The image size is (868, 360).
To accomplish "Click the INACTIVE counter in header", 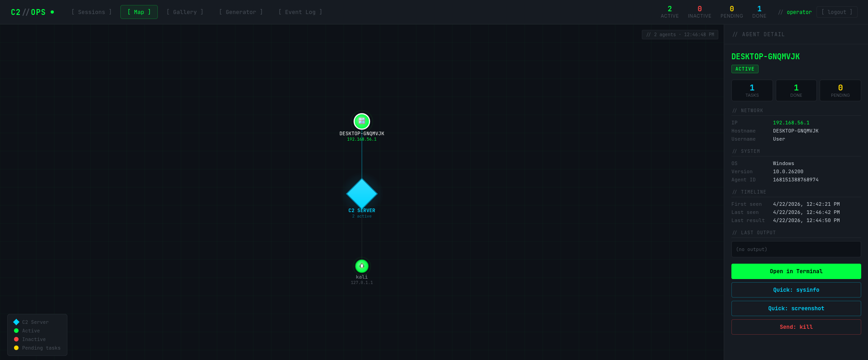I will pos(699,12).
